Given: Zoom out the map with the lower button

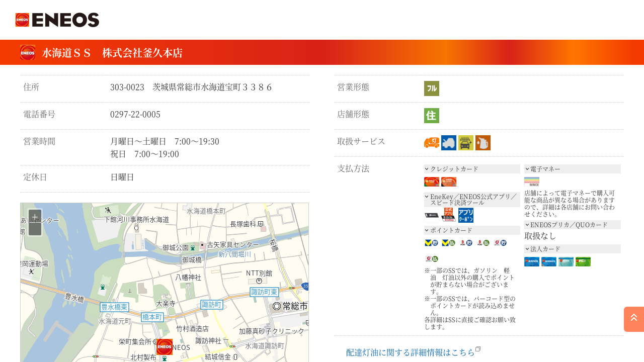Looking at the screenshot, I should [x=35, y=229].
